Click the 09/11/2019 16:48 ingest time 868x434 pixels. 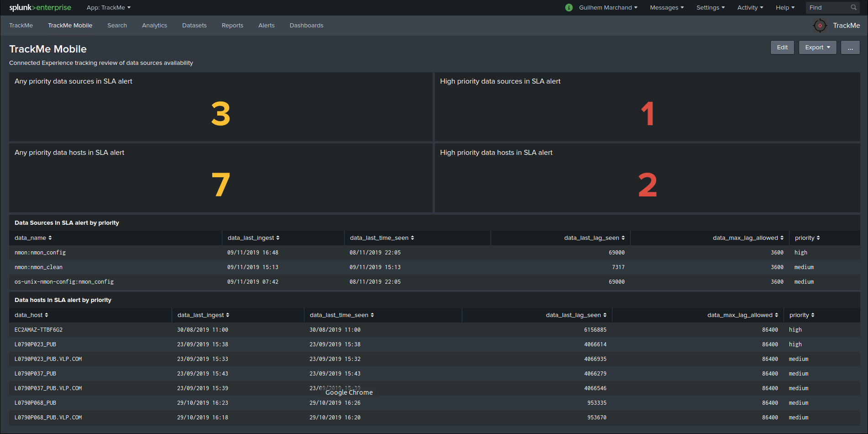pos(253,253)
